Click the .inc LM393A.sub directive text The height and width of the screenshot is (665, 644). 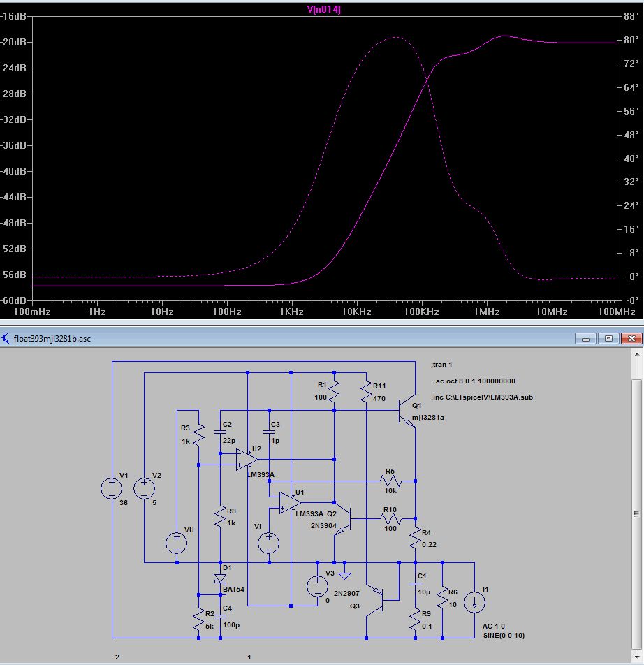483,397
